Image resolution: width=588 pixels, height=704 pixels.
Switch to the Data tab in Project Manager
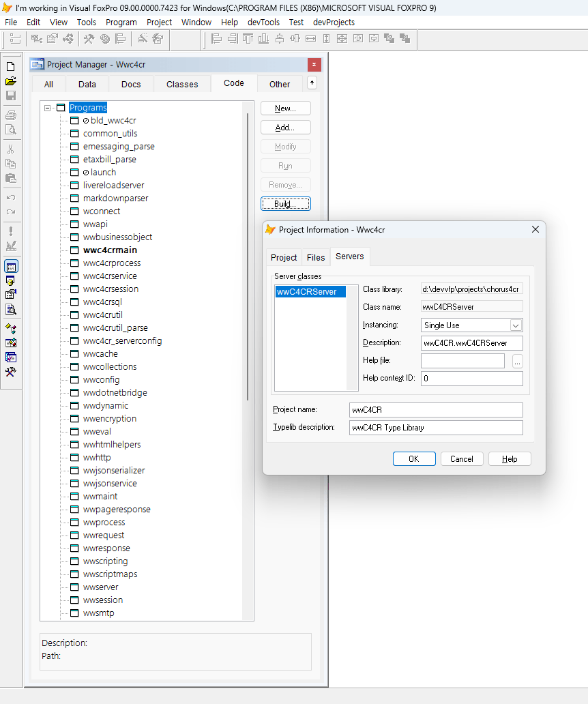(x=87, y=85)
